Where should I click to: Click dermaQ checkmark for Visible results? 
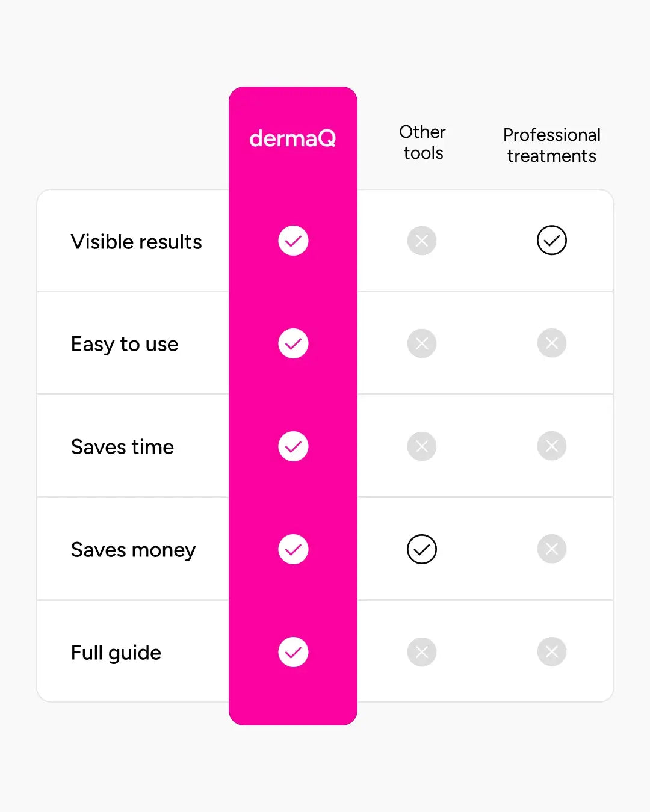(293, 241)
